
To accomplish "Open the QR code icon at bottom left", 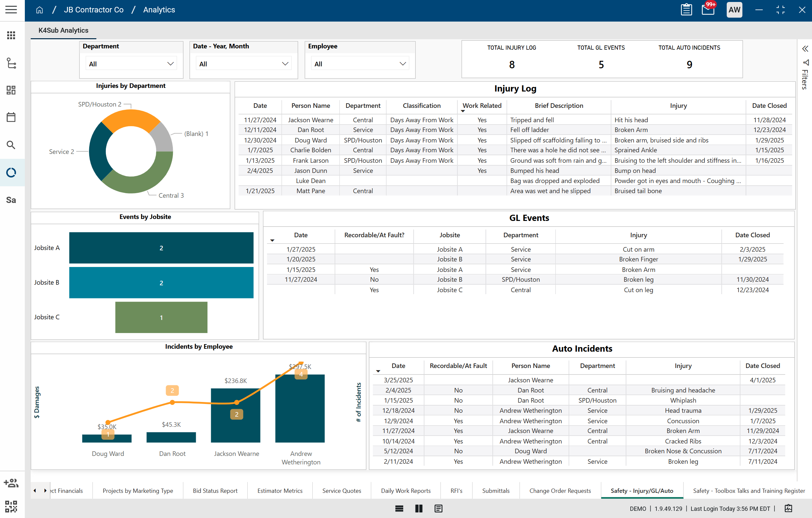I will [x=11, y=506].
